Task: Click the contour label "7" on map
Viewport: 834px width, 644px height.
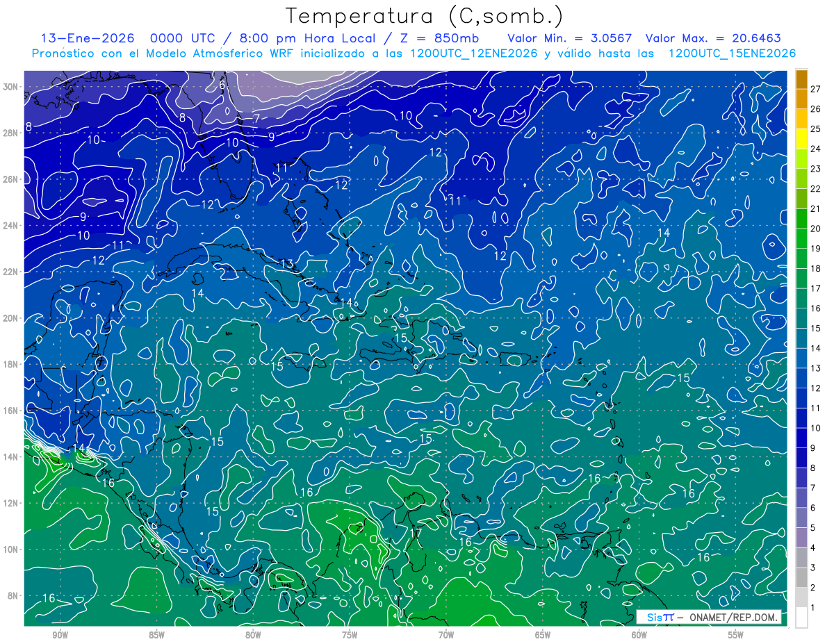Action: 256,119
